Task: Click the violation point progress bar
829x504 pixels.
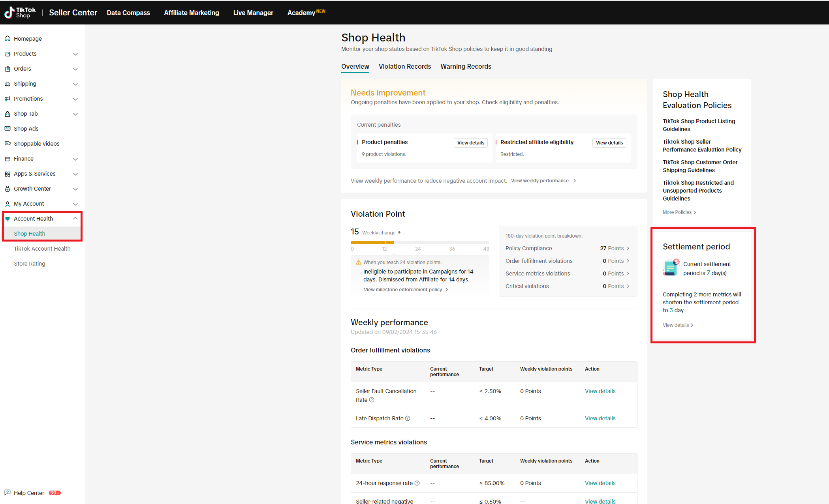Action: [x=419, y=242]
